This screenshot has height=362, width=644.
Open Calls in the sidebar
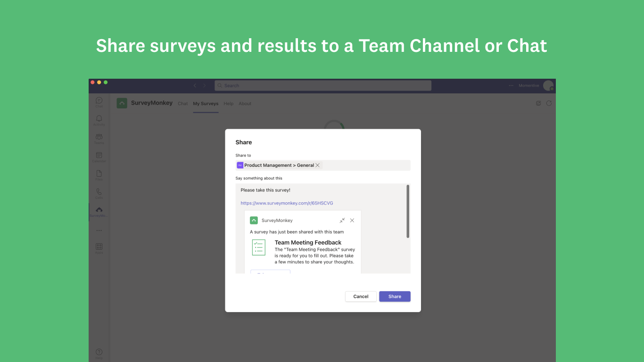(x=99, y=194)
